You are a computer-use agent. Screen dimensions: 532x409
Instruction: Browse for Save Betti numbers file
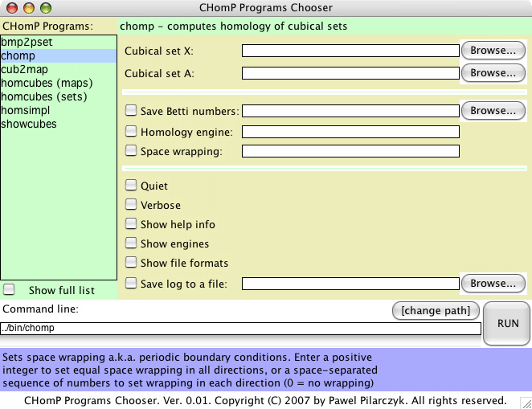[x=493, y=111]
